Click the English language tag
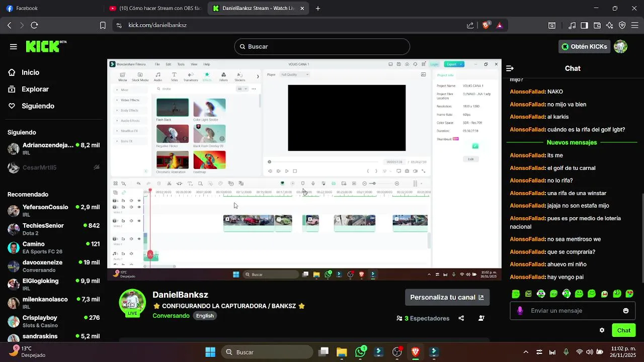 (205, 316)
